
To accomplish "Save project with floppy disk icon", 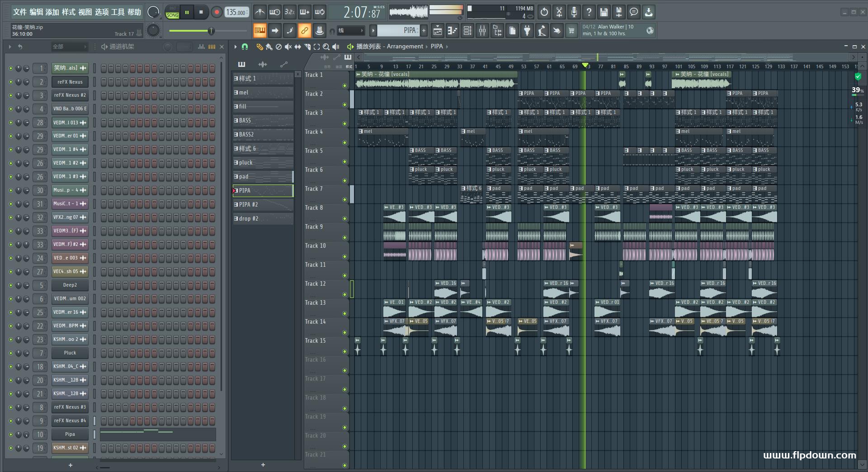I will (604, 12).
